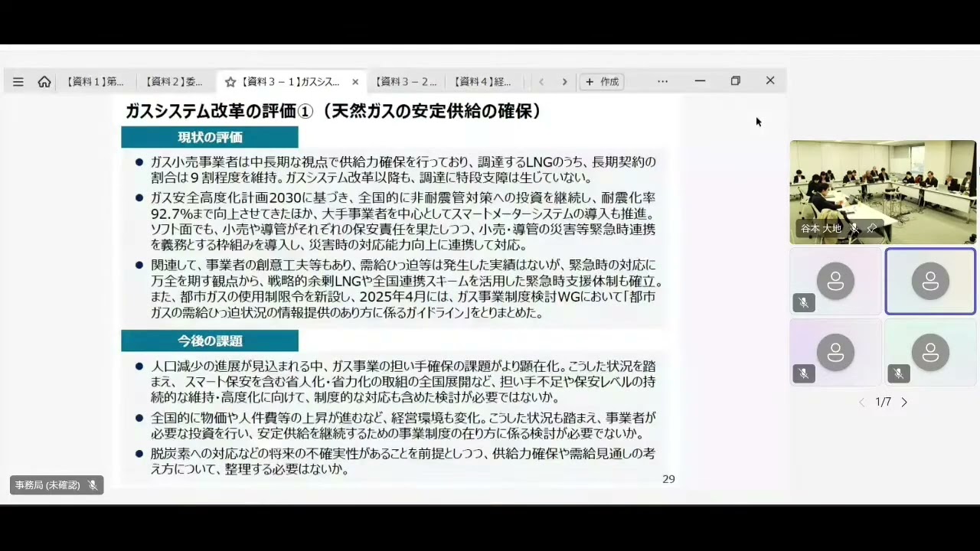980x551 pixels.
Task: Go to next participant page
Action: click(x=904, y=403)
